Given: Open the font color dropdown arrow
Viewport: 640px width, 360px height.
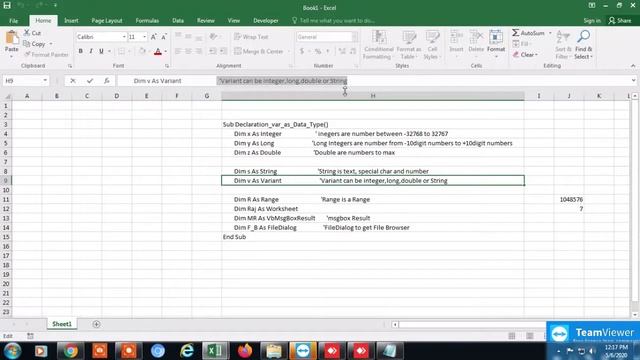Looking at the screenshot, I should click(x=166, y=51).
